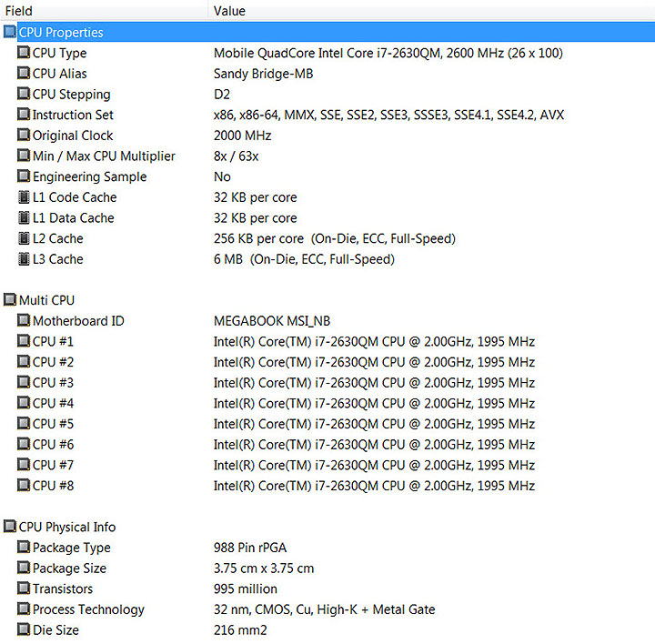The height and width of the screenshot is (644, 655).
Task: Select the Process Technology field label
Action: pyautogui.click(x=88, y=609)
